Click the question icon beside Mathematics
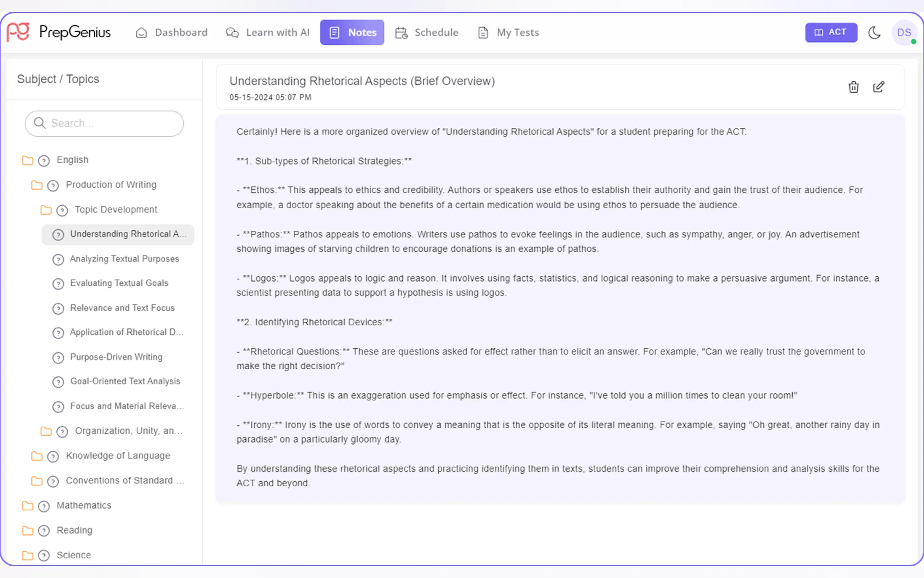The image size is (924, 578). click(x=44, y=506)
